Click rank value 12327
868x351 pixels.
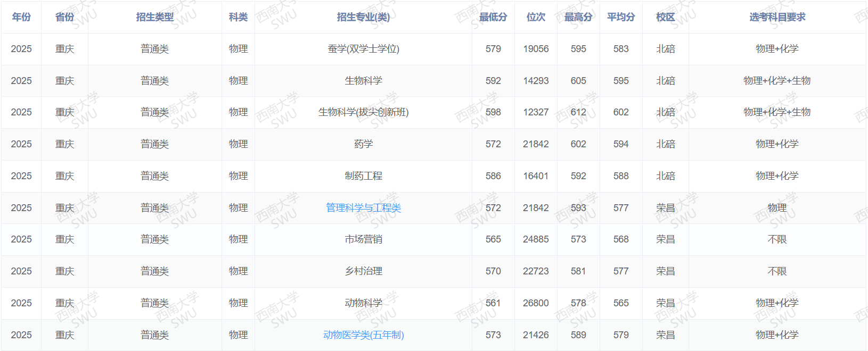pyautogui.click(x=536, y=112)
